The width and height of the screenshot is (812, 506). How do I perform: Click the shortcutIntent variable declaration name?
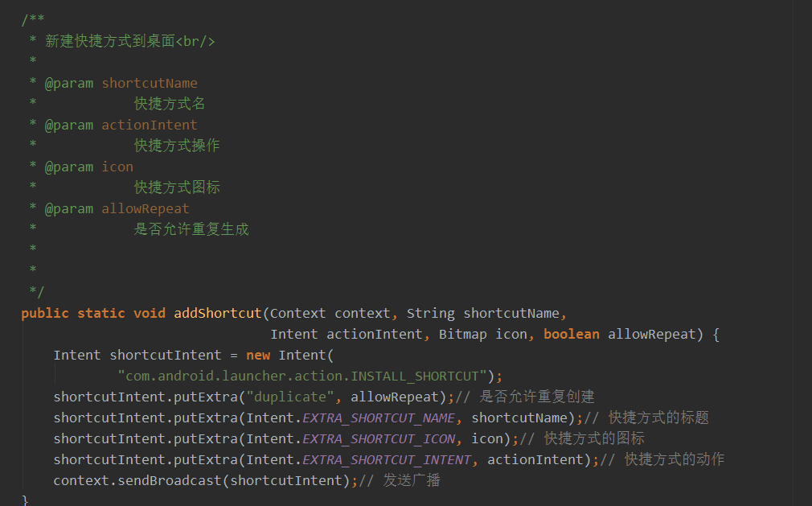(165, 355)
